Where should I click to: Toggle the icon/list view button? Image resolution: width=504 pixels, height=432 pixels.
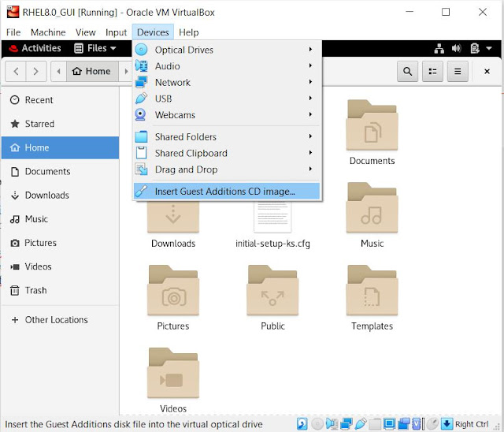coord(432,71)
